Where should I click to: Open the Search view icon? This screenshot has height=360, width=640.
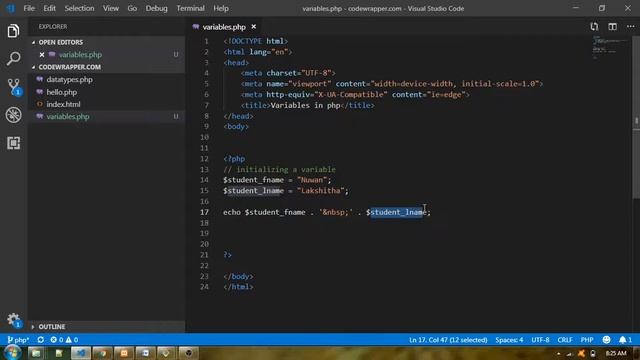tap(13, 58)
